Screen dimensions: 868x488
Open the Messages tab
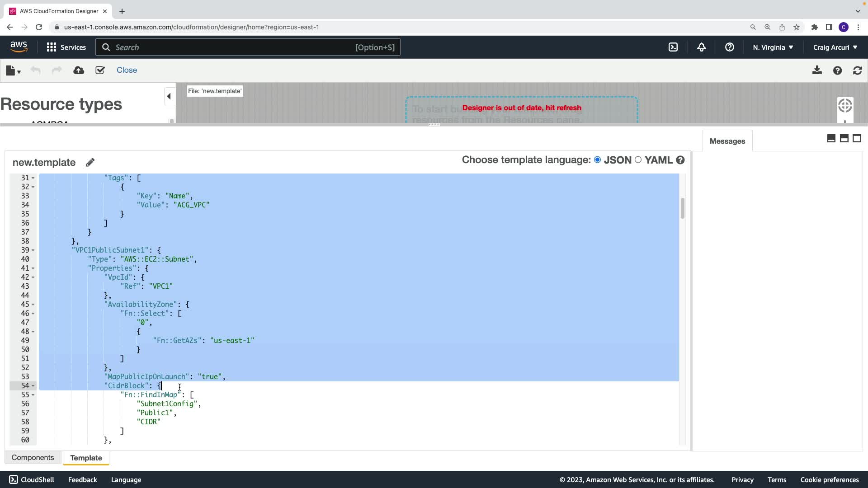[727, 141]
